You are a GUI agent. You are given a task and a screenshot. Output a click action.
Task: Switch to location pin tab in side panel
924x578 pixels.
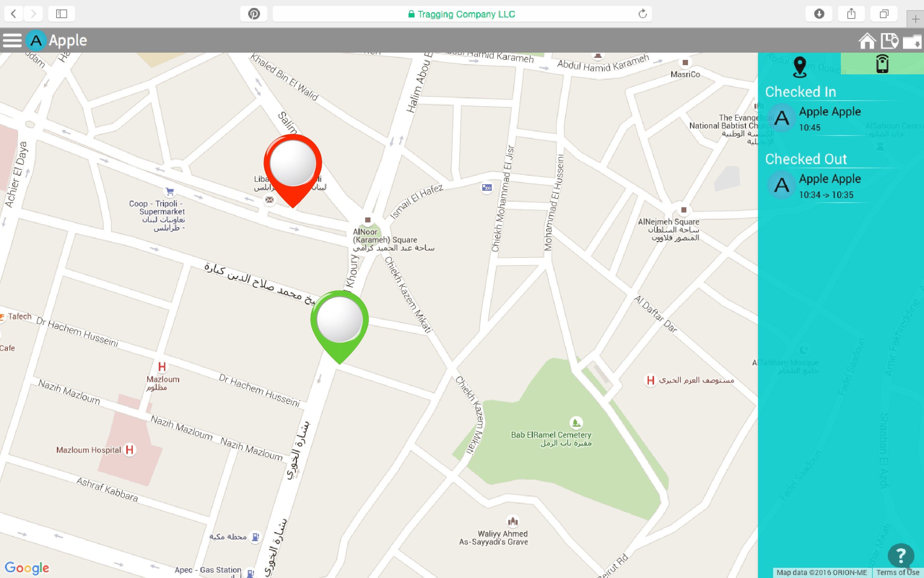[x=799, y=66]
